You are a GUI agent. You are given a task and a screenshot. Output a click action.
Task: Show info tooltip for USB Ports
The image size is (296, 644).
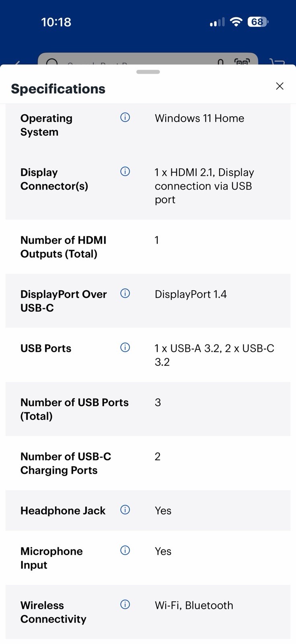coord(125,347)
